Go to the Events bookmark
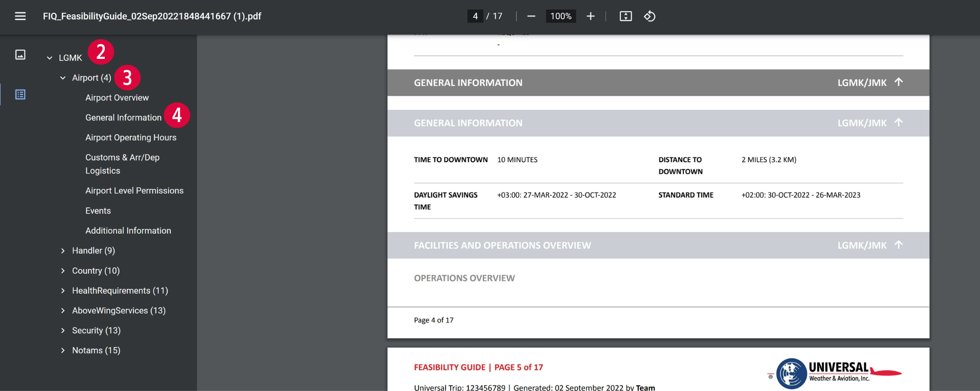 point(98,211)
